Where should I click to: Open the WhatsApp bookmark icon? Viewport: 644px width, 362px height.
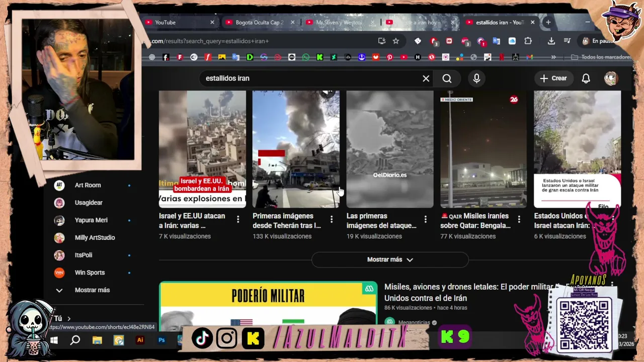306,57
